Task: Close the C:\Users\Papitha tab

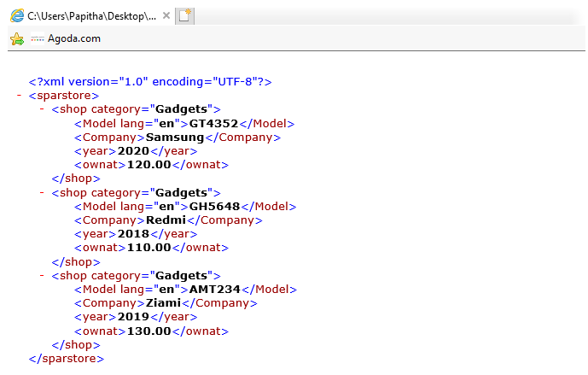Action: point(166,16)
